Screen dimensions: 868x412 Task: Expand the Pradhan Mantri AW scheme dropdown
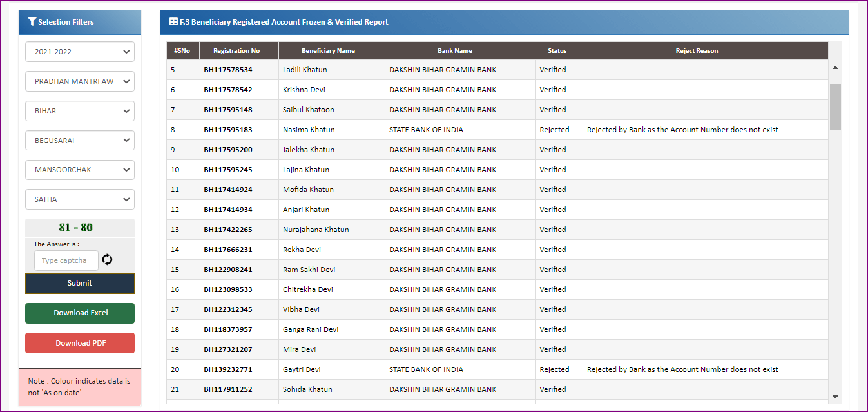(79, 81)
